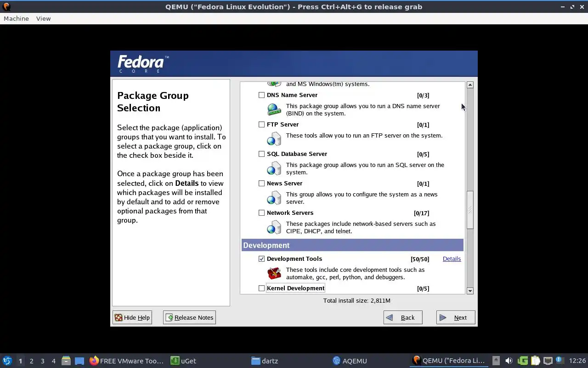Open the Fedora start menu icon in taskbar

(x=7, y=361)
